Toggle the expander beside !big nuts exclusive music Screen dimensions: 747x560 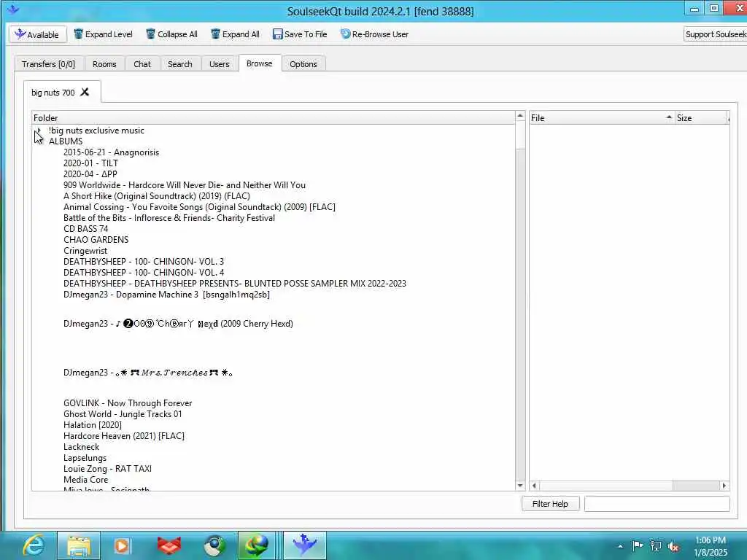[39, 131]
